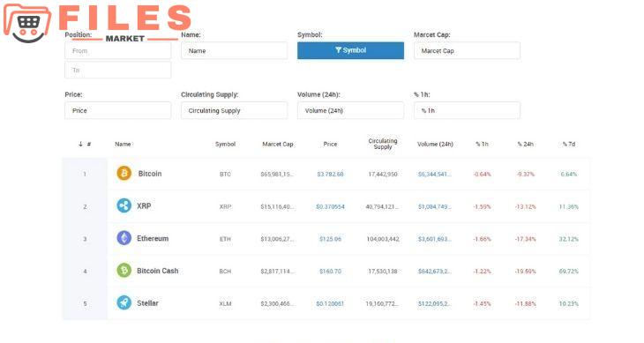644x343 pixels.
Task: Sort table by Volume (24h) header
Action: [435, 144]
